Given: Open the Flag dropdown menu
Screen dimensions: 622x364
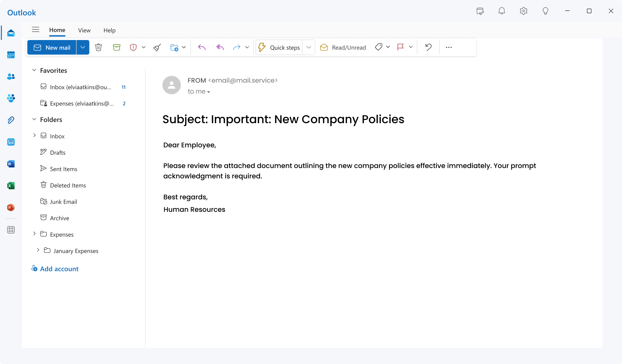Looking at the screenshot, I should coord(410,47).
